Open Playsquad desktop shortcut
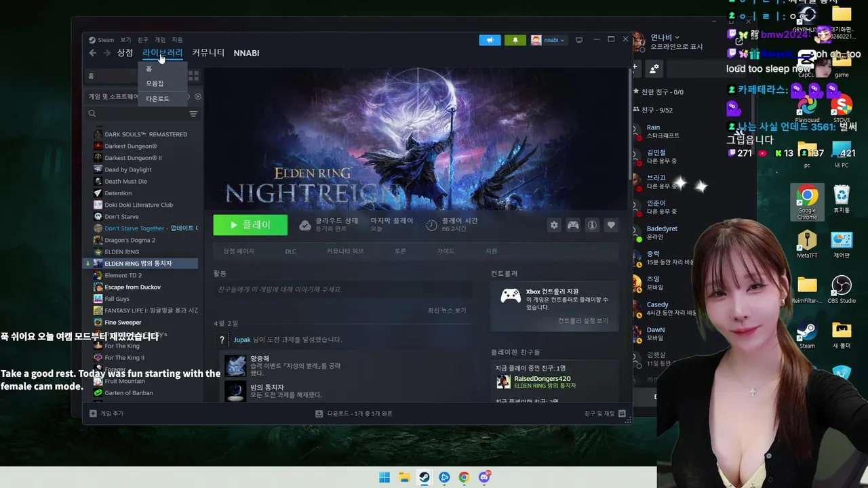 point(807,109)
